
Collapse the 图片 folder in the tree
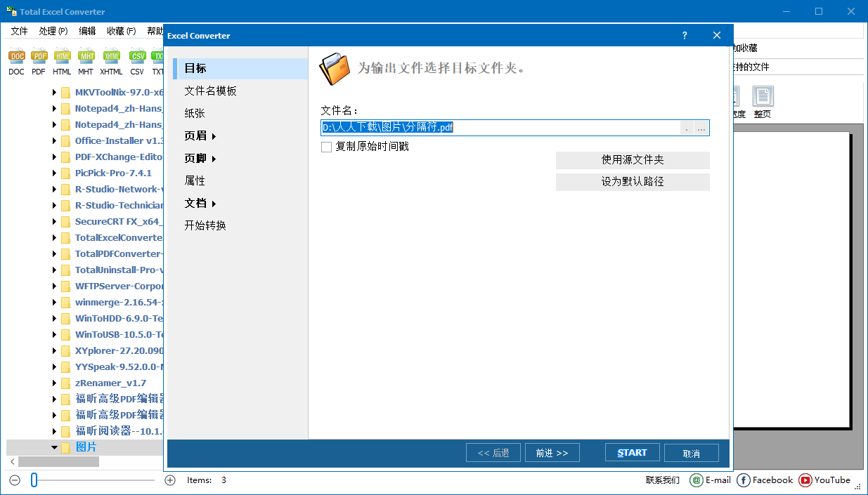[x=53, y=447]
